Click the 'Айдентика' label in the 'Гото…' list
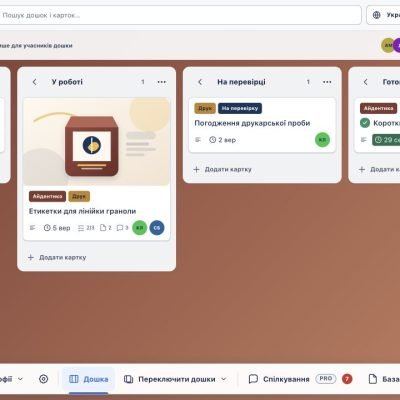The image size is (400, 400). [378, 108]
